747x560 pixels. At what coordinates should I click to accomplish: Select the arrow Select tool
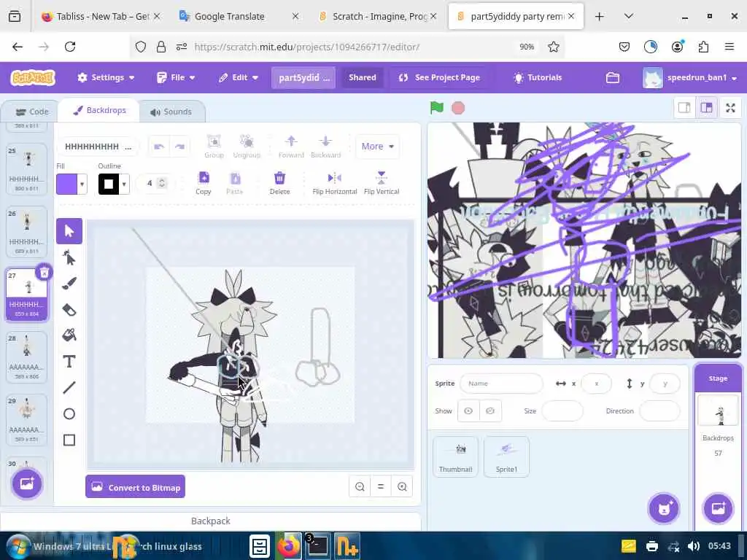[69, 231]
